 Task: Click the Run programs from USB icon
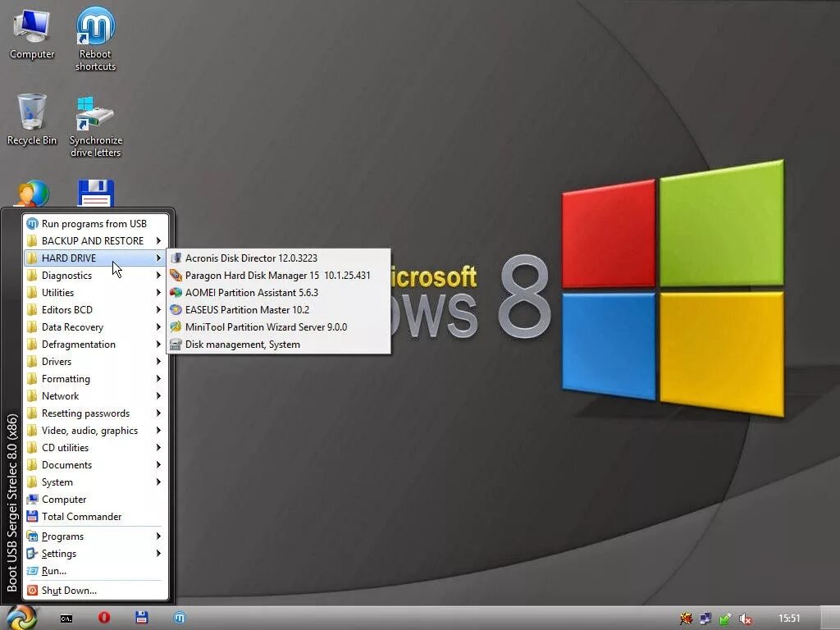32,223
